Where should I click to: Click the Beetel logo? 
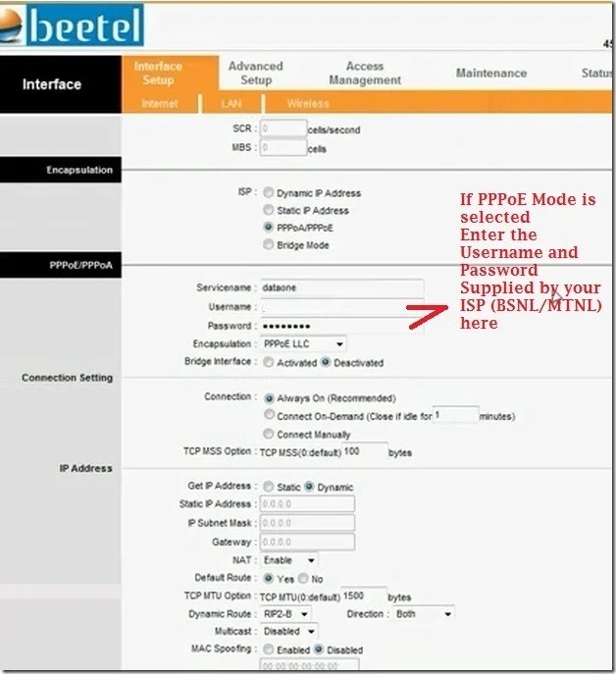(x=72, y=25)
